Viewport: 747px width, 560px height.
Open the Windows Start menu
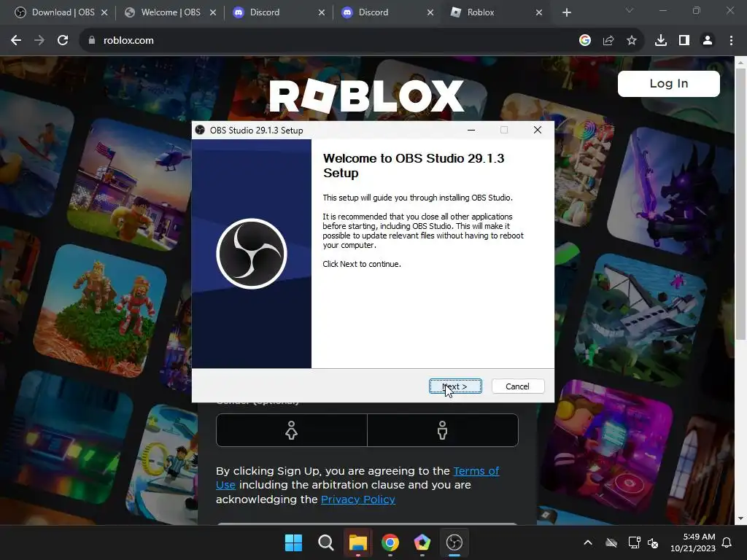[x=293, y=542]
